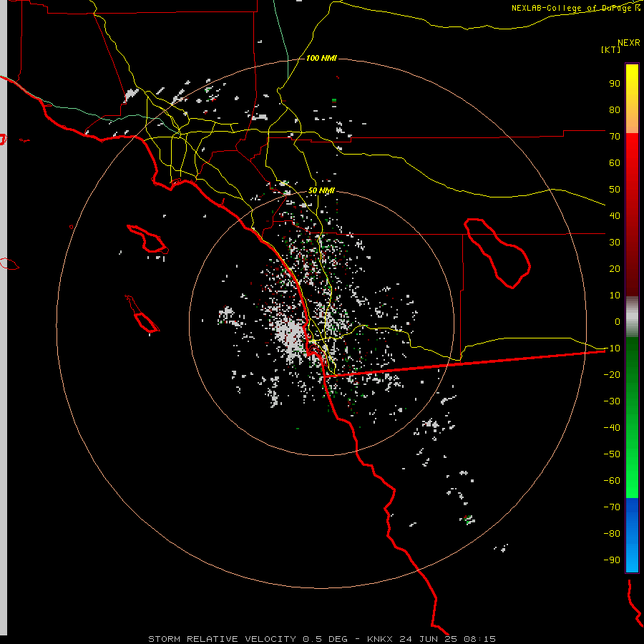Click the 60 value on the velocity scale
Image resolution: width=644 pixels, height=644 pixels.
pos(615,163)
